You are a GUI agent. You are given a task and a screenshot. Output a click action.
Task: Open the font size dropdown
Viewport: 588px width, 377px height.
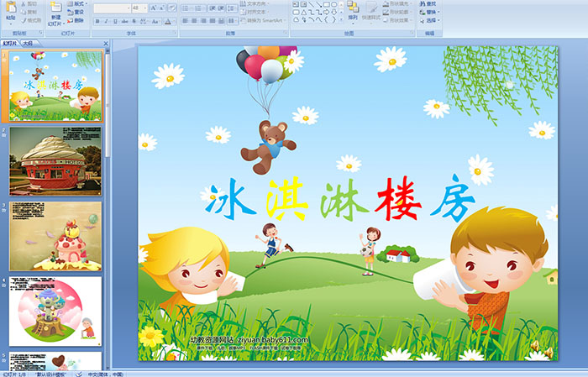146,8
